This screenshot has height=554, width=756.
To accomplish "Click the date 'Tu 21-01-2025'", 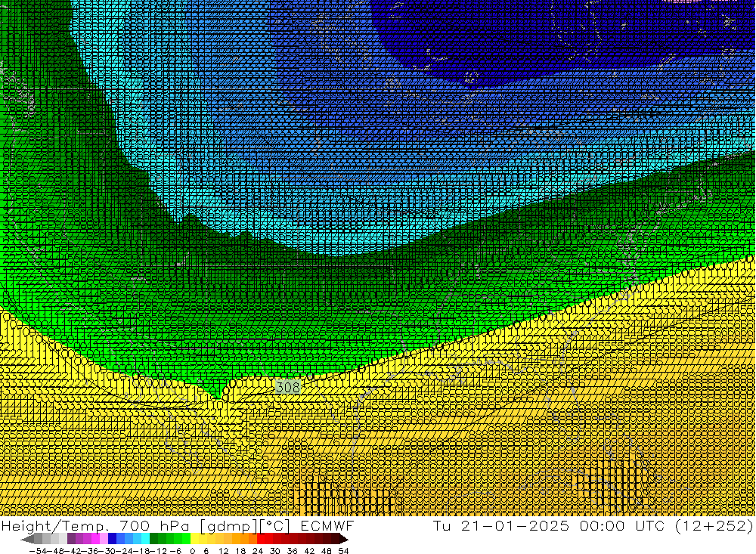I will (x=501, y=525).
